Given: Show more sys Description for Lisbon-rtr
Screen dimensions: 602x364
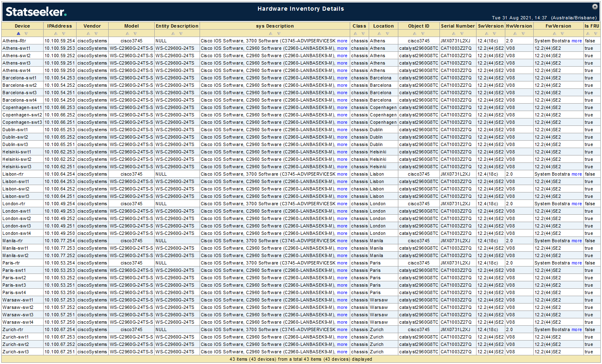Looking at the screenshot, I should coord(342,174).
